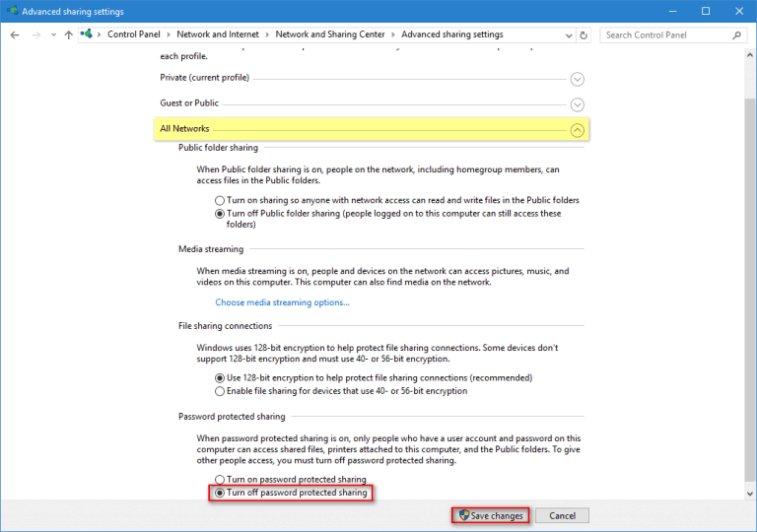Screen dimensions: 757x532
Task: Click the Save changes button
Action: click(490, 515)
